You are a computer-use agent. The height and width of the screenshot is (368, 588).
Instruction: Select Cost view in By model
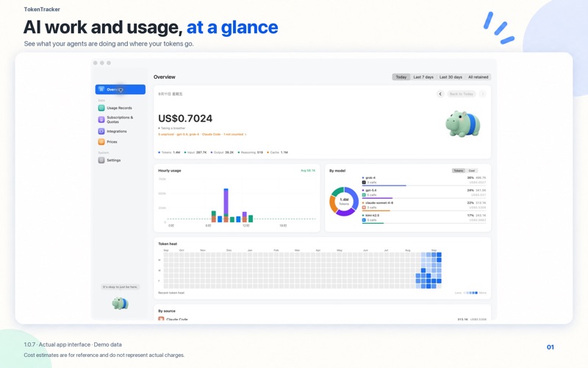tap(472, 171)
